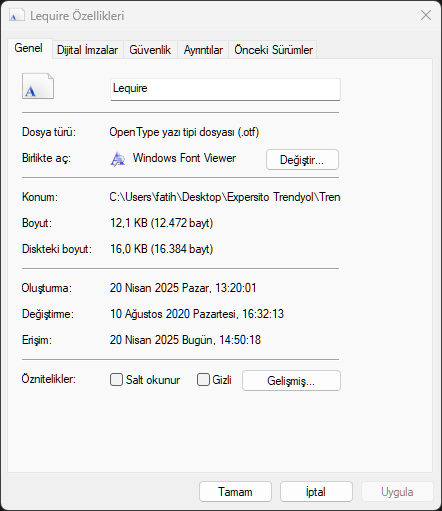This screenshot has width=442, height=511.
Task: Open the Dijital İmzalar tab
Action: point(87,50)
